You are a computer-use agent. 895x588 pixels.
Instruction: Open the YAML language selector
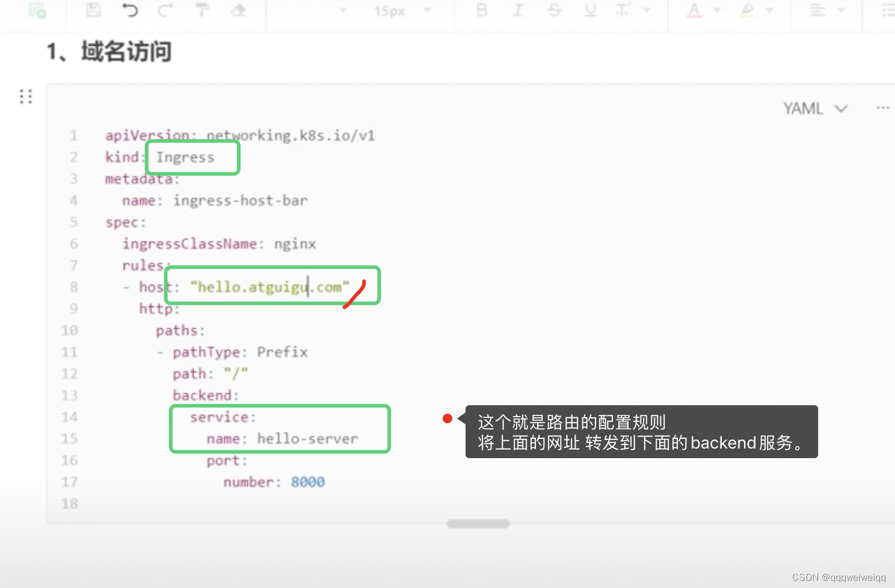(x=815, y=108)
